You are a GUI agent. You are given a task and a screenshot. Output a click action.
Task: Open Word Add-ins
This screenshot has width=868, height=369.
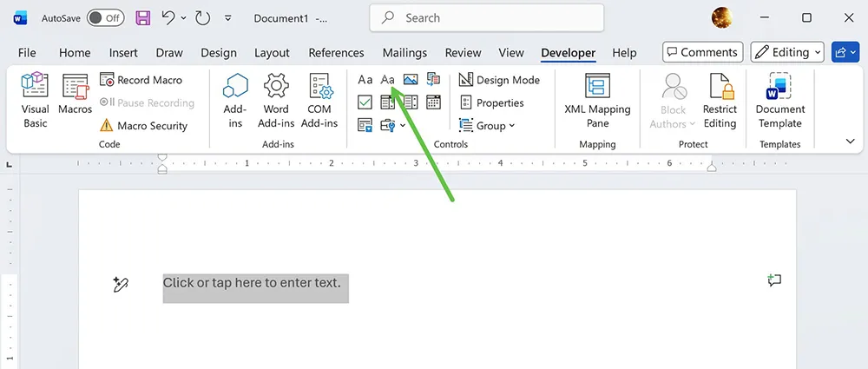click(x=276, y=101)
